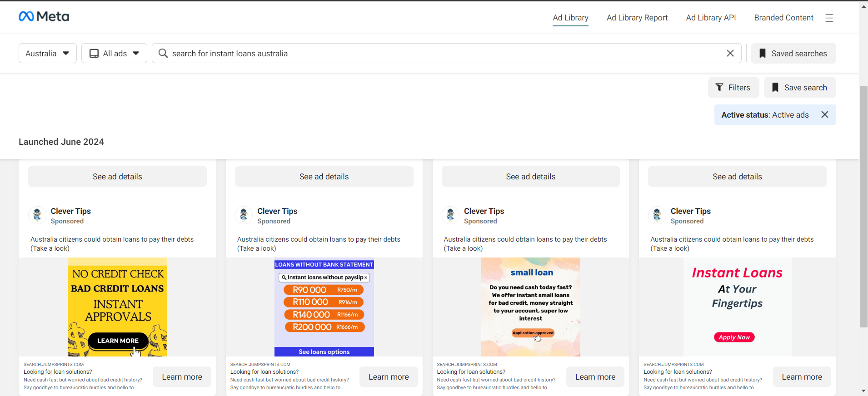See ad details for the NO CREDIT CHECK ad
The image size is (868, 396).
pos(117,177)
